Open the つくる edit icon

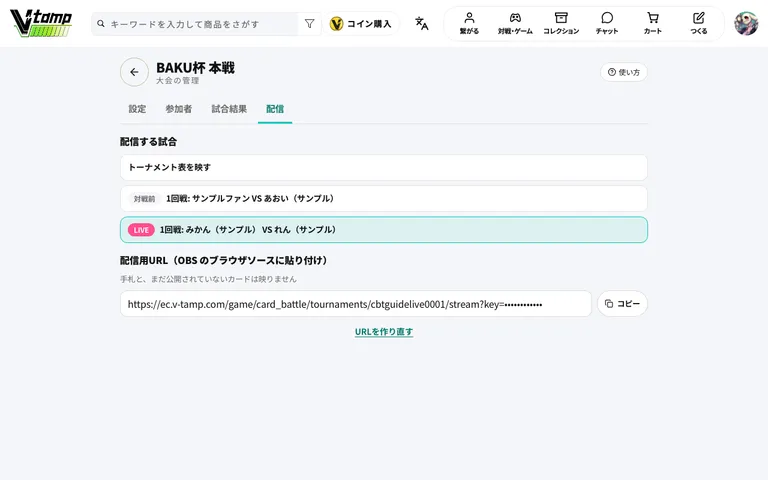698,18
